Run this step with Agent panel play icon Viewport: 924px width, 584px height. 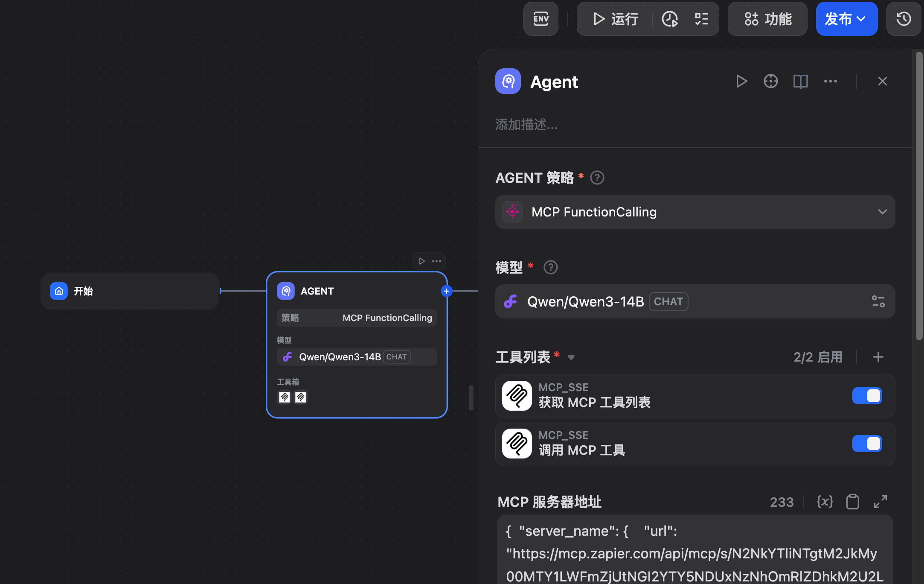tap(741, 81)
